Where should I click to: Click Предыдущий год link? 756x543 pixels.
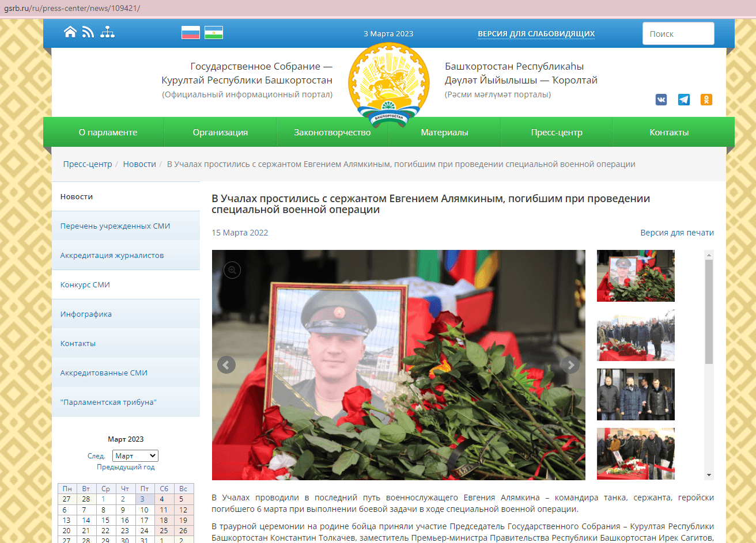click(126, 467)
